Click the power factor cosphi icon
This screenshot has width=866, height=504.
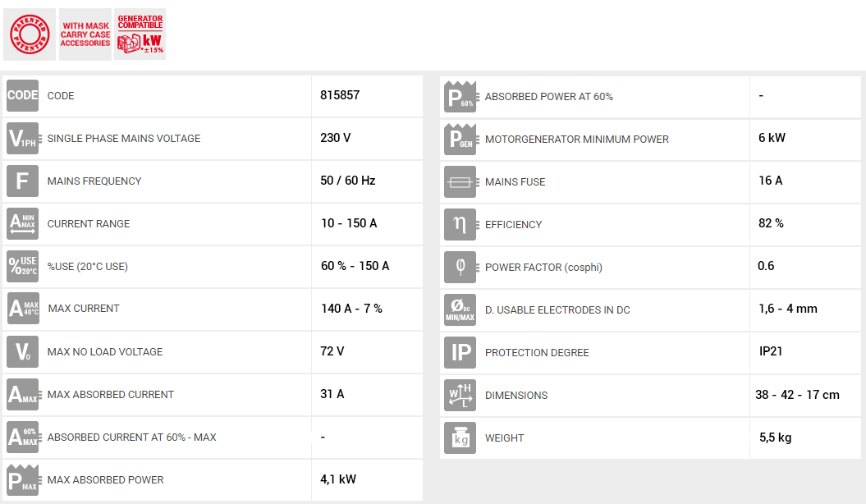coord(460,267)
